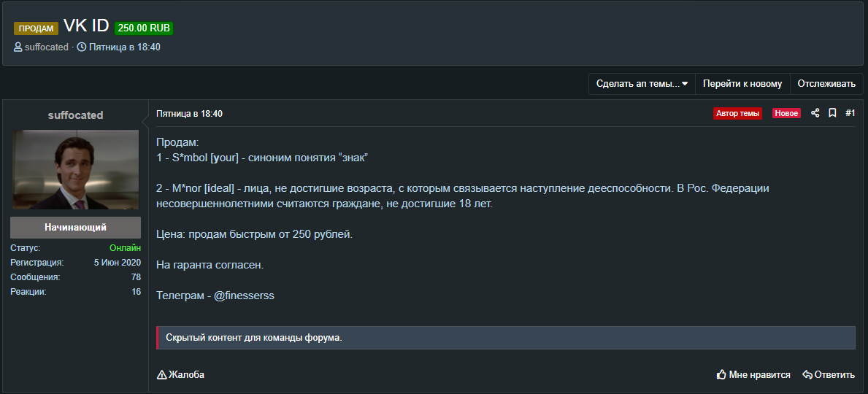Viewport: 868px width, 394px height.
Task: Report the post with 'Жалоба'
Action: click(180, 374)
